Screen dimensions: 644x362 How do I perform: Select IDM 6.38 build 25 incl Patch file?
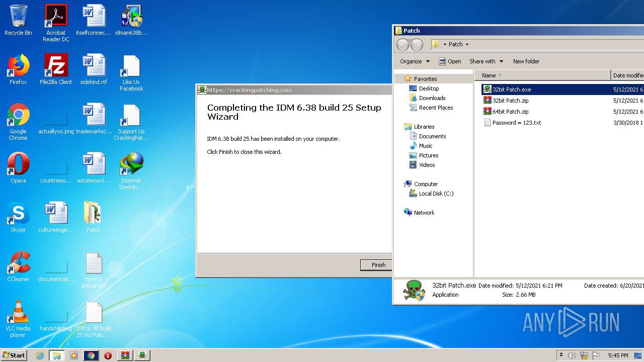click(x=94, y=319)
